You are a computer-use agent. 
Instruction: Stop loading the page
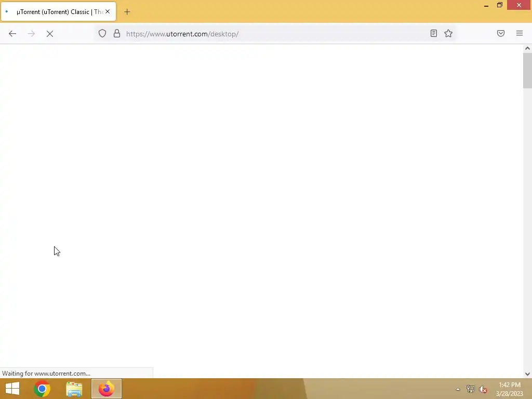[x=50, y=34]
